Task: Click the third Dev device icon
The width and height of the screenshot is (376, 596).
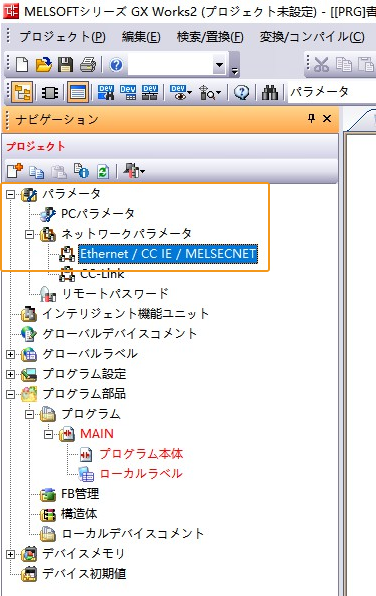Action: (150, 92)
